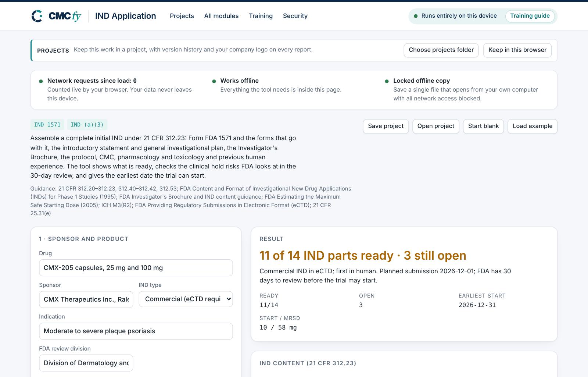The image size is (588, 377).
Task: Click Choose projects folder button
Action: pyautogui.click(x=441, y=50)
